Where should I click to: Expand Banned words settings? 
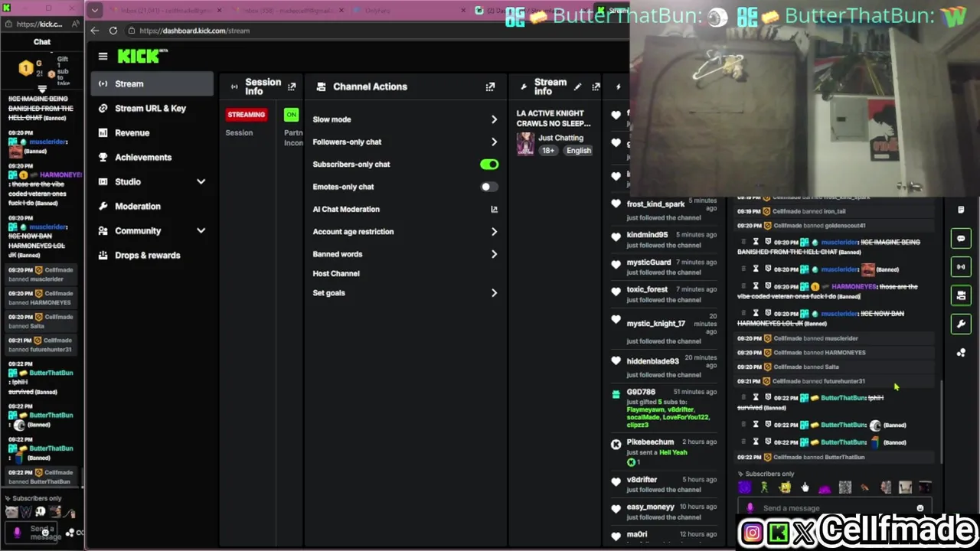point(494,254)
